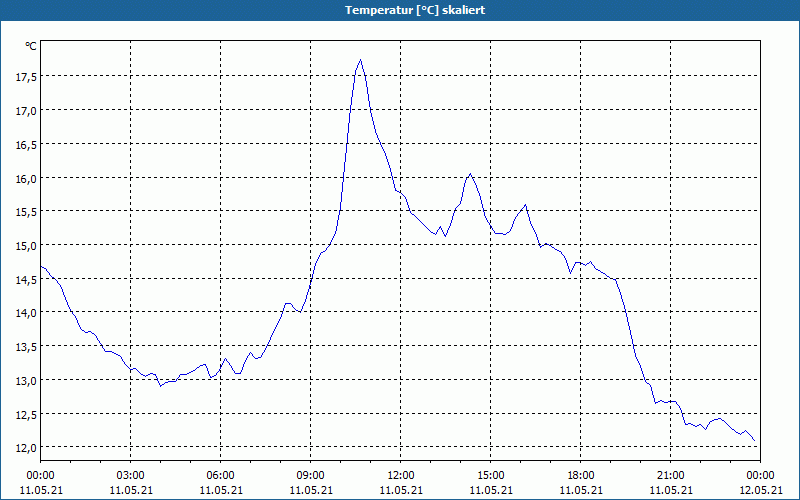This screenshot has width=800, height=500.
Task: Click the 18:00 time axis label
Action: point(581,476)
